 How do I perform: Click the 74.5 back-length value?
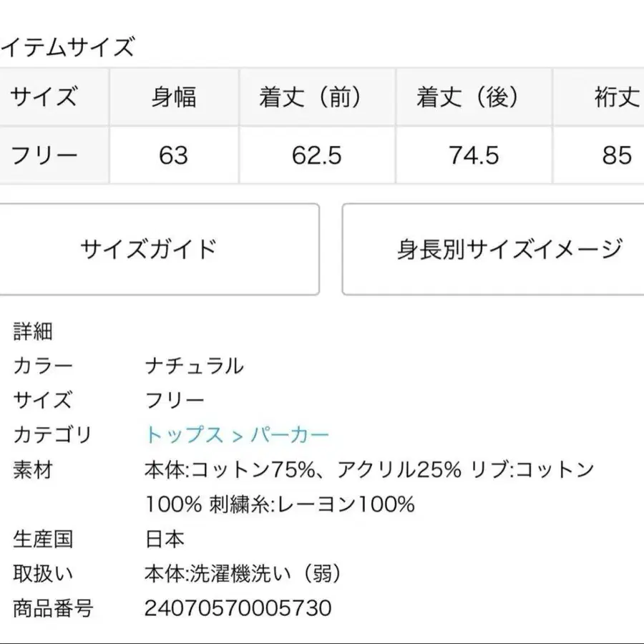click(x=474, y=155)
